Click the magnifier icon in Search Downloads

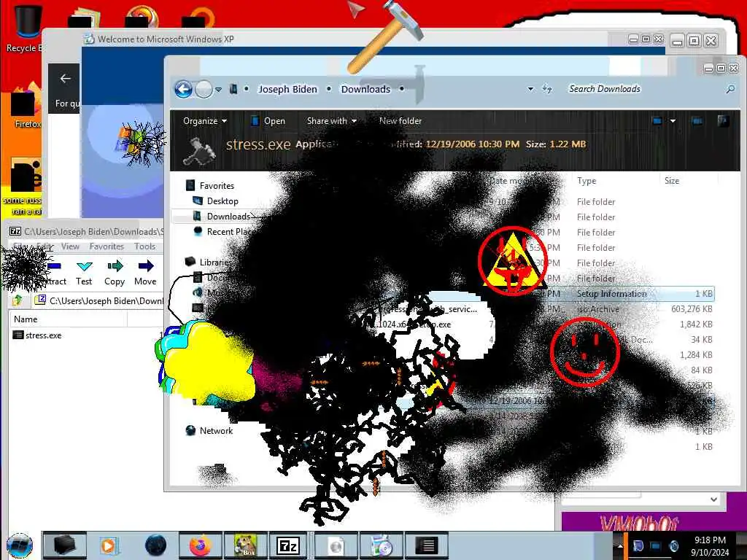729,89
